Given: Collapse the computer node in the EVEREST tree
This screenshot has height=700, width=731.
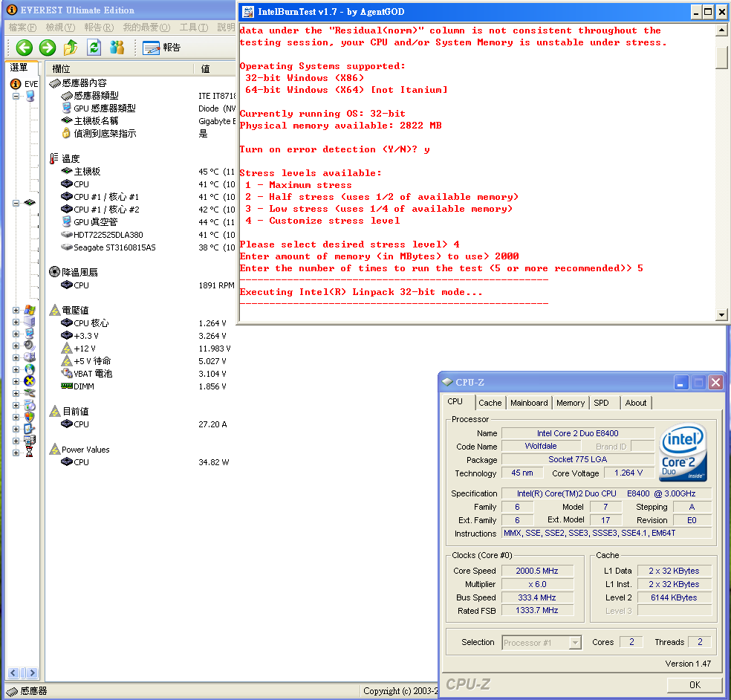Looking at the screenshot, I should [x=16, y=96].
